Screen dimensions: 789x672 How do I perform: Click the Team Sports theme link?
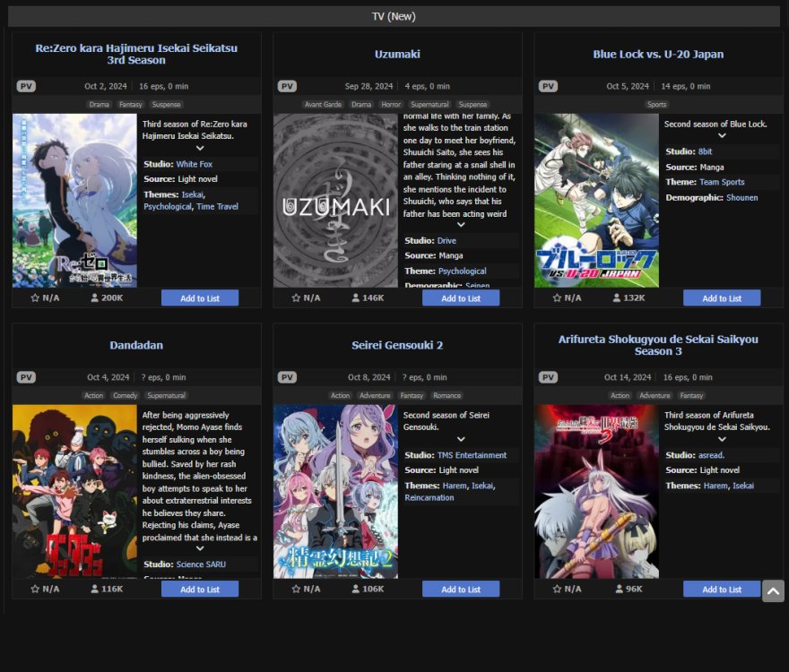[722, 182]
